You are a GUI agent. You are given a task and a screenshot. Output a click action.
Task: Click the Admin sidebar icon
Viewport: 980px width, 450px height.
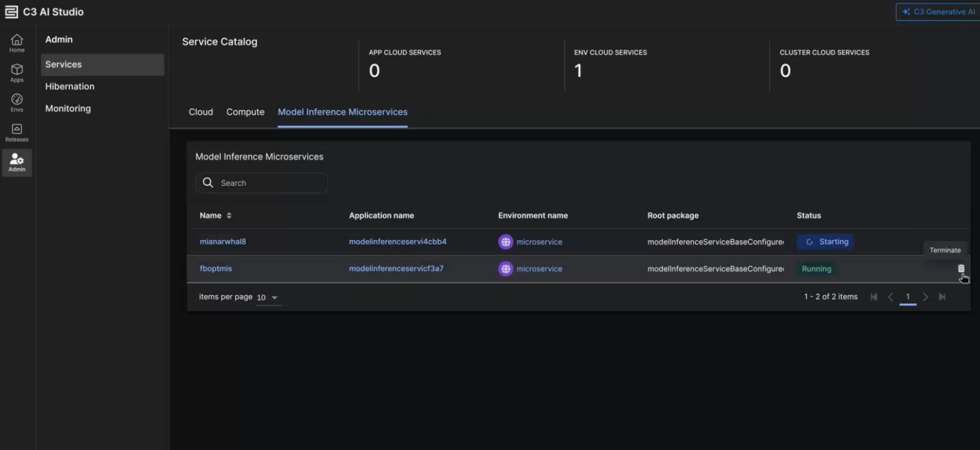(x=17, y=162)
